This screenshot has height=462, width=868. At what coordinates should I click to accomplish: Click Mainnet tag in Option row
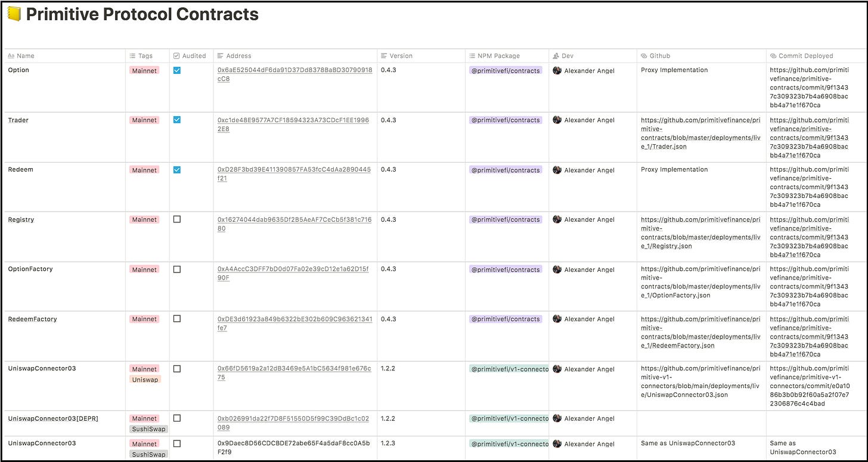144,70
